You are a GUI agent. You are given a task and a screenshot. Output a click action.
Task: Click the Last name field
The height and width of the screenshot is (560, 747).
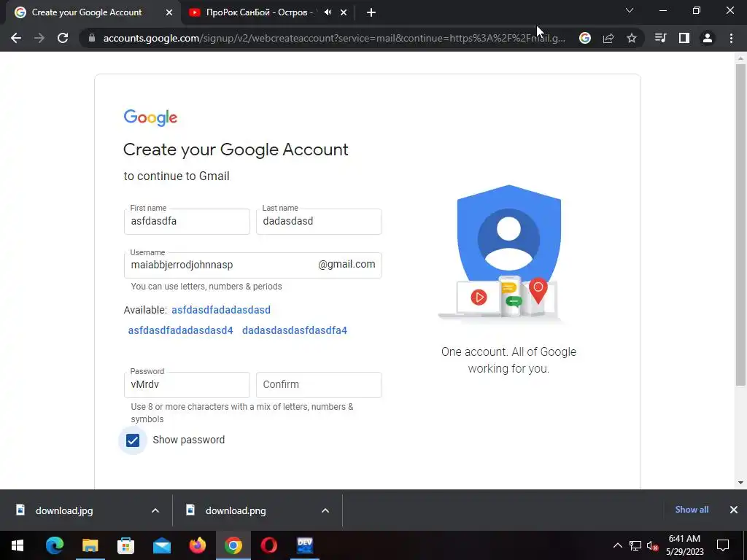click(319, 222)
